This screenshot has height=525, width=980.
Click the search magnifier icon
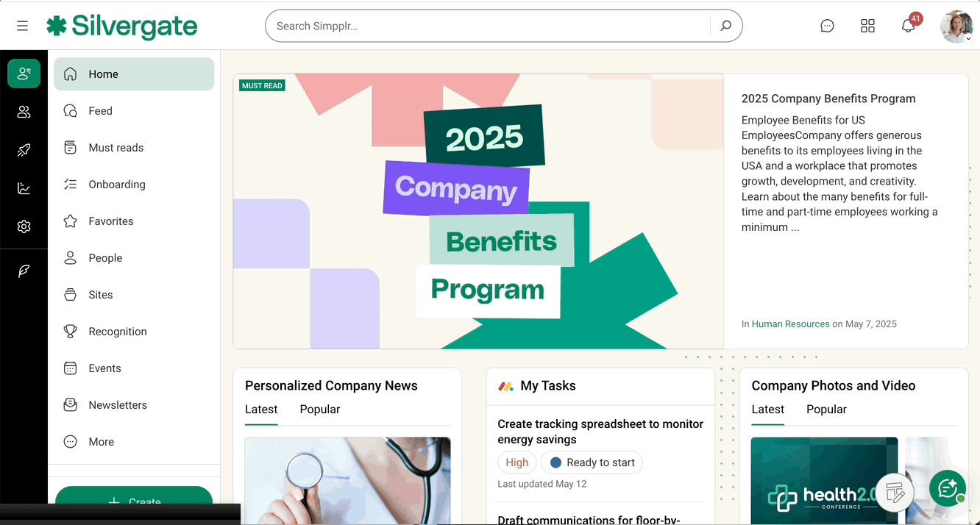point(725,26)
